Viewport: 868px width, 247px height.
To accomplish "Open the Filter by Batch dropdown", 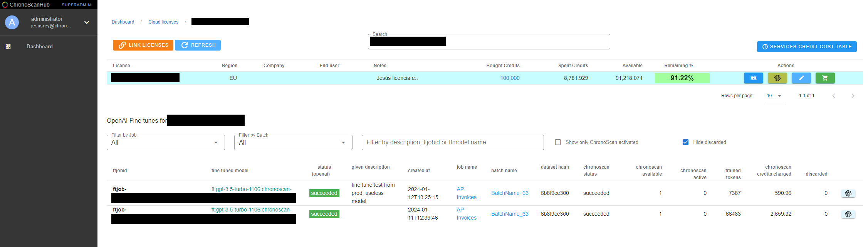I will click(293, 142).
